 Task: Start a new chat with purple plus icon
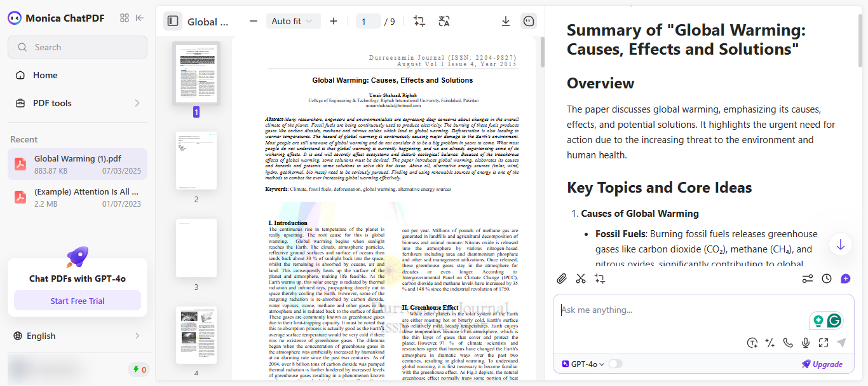point(846,279)
